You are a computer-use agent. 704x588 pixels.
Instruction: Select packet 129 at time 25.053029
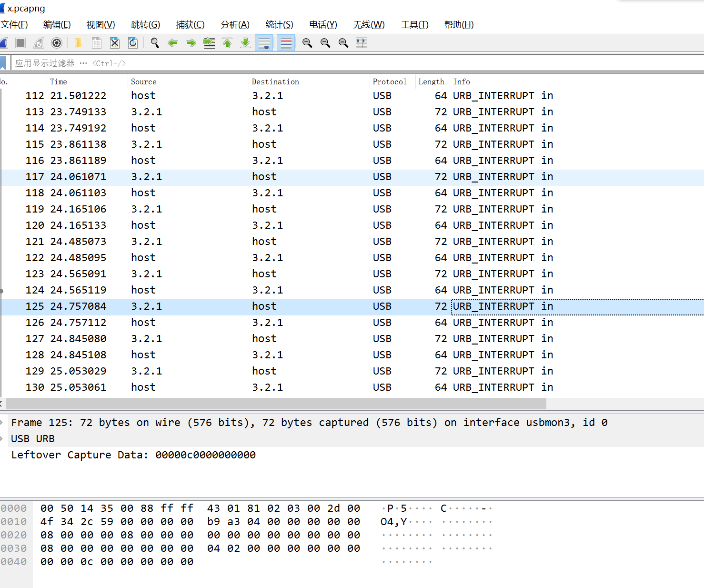pos(352,371)
